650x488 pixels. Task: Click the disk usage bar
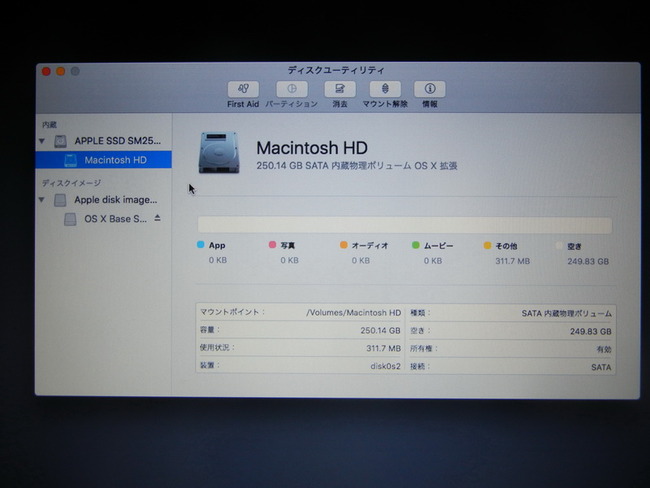[405, 225]
